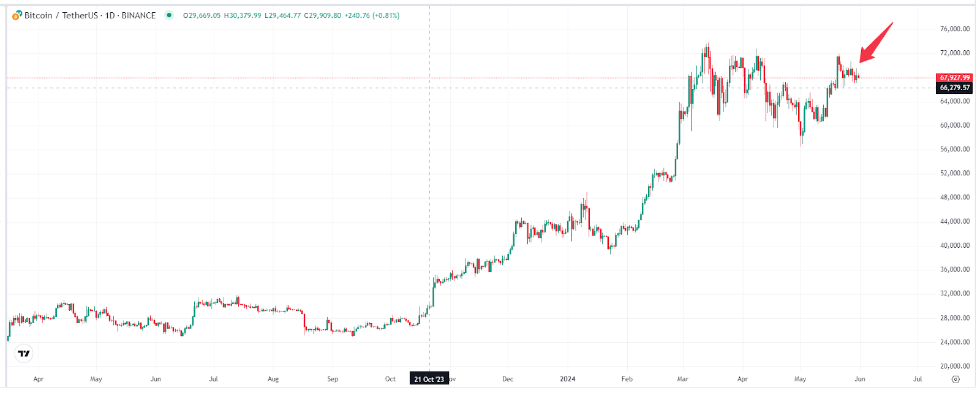Image resolution: width=980 pixels, height=393 pixels.
Task: Open chart settings gear icon
Action: [956, 380]
